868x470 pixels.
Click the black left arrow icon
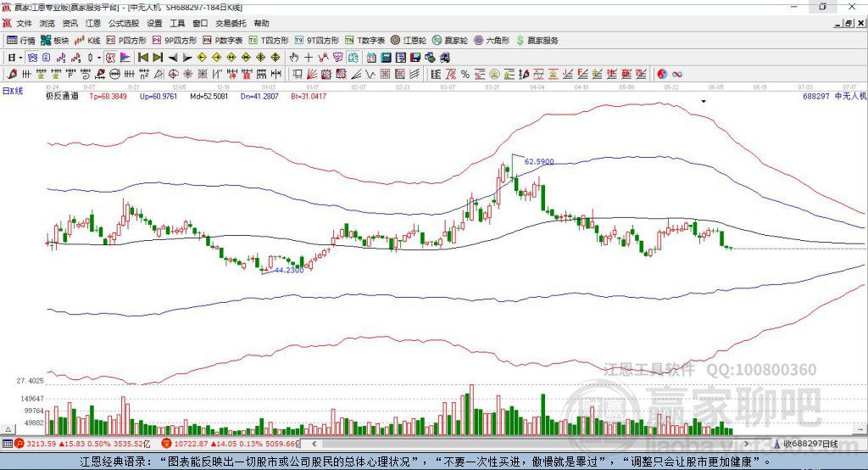pyautogui.click(x=173, y=58)
